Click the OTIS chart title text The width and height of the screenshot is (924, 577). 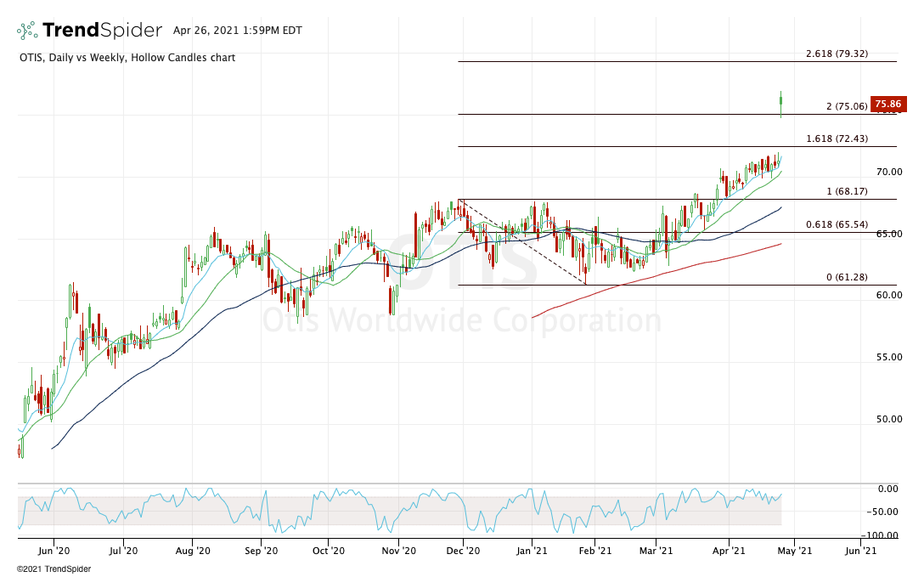(x=127, y=58)
